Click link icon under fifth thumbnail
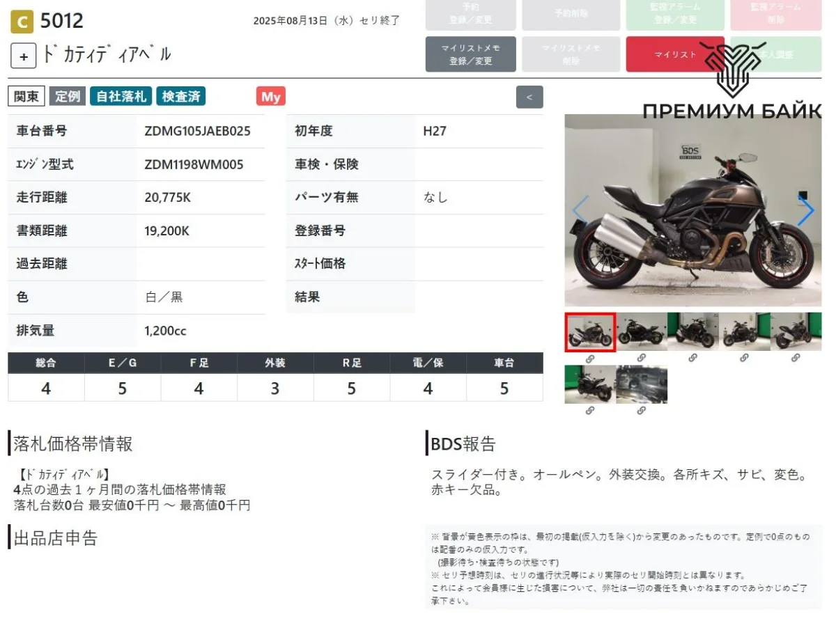836x644 pixels. pos(796,358)
